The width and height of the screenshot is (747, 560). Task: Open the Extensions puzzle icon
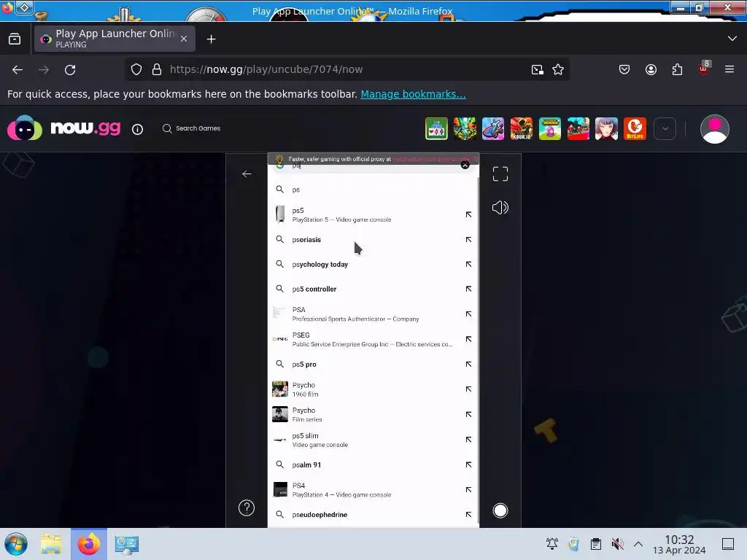pos(677,69)
